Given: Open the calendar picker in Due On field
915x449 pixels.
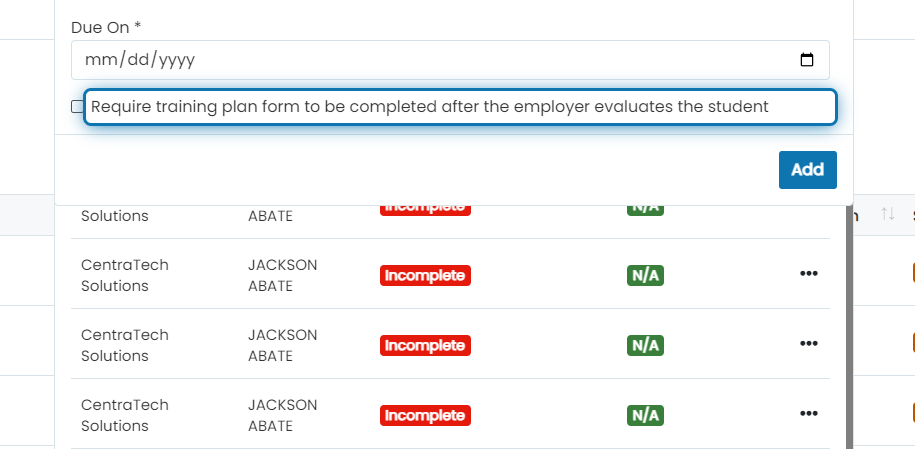Looking at the screenshot, I should pos(806,60).
